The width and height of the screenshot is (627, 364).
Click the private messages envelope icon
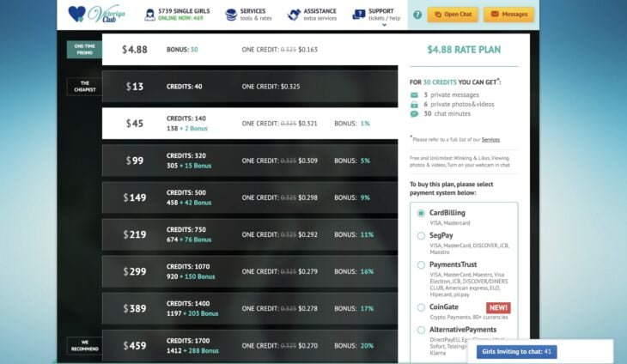click(x=415, y=94)
